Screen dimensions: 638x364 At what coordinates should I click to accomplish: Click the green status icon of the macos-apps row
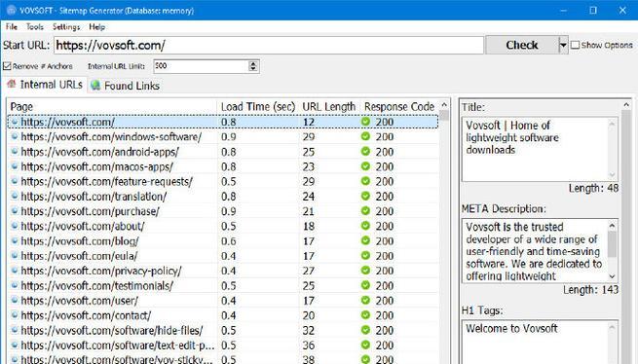[366, 166]
